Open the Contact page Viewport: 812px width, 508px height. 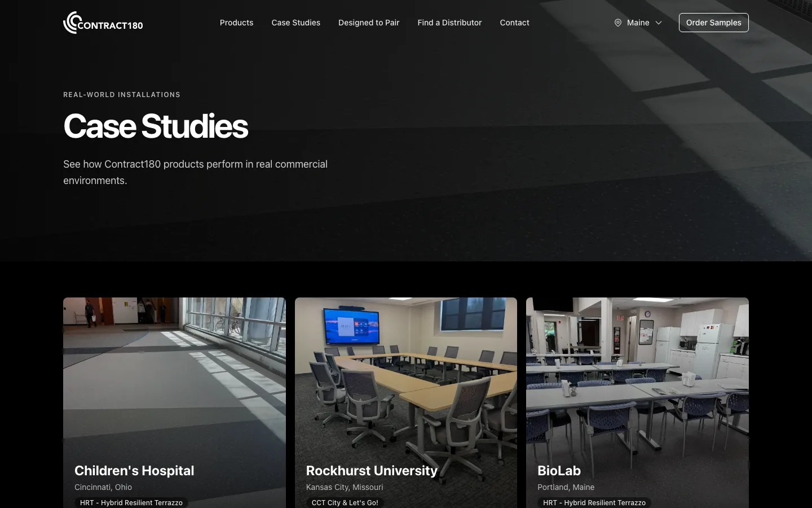click(x=515, y=23)
